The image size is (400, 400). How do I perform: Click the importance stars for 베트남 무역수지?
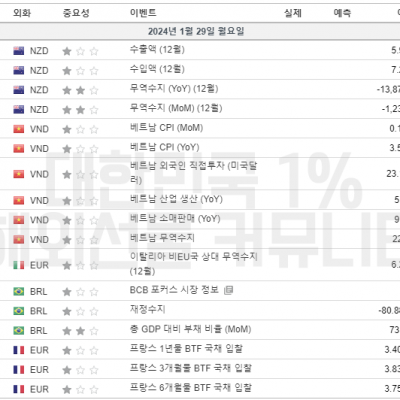point(80,240)
